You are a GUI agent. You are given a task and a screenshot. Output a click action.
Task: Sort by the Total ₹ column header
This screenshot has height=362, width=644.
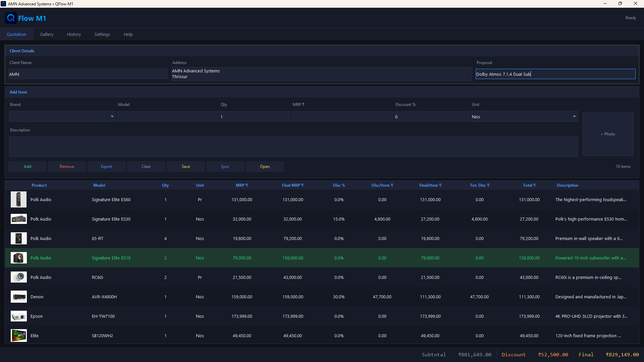coord(529,185)
